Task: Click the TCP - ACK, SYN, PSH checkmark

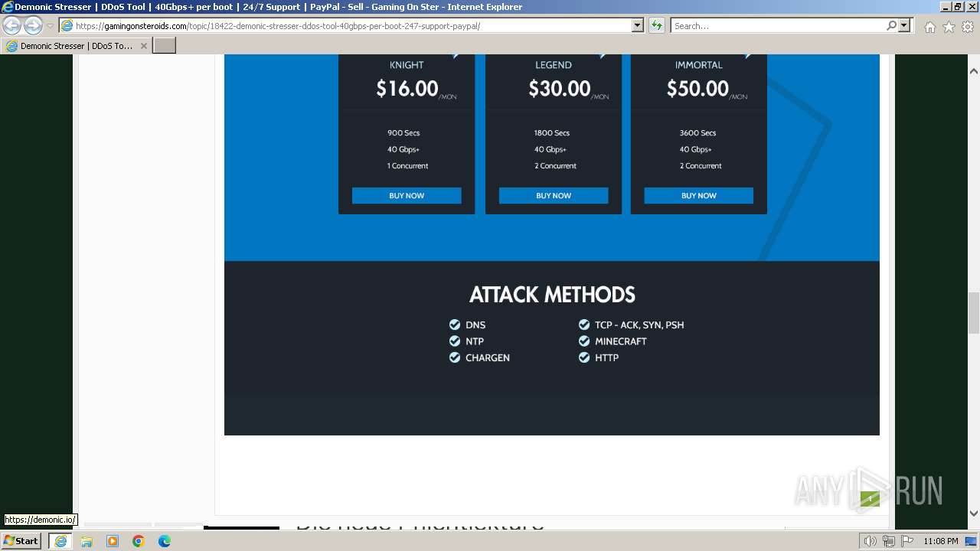Action: click(x=584, y=324)
